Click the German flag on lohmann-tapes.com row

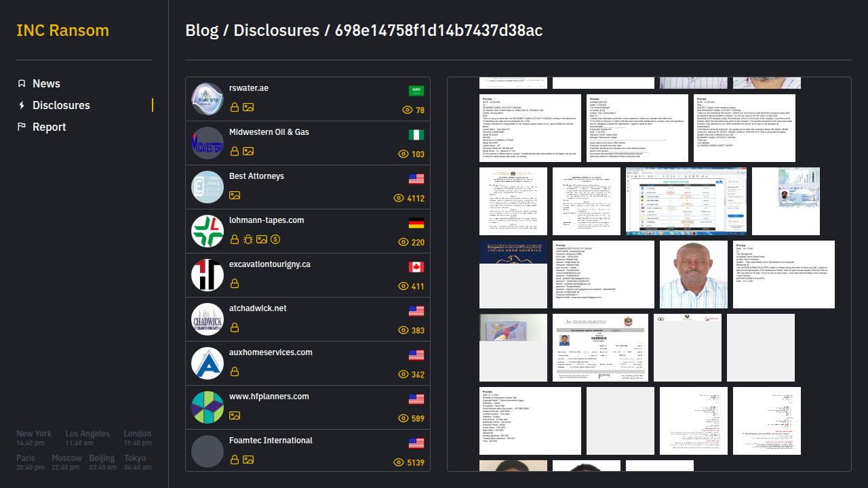point(416,223)
